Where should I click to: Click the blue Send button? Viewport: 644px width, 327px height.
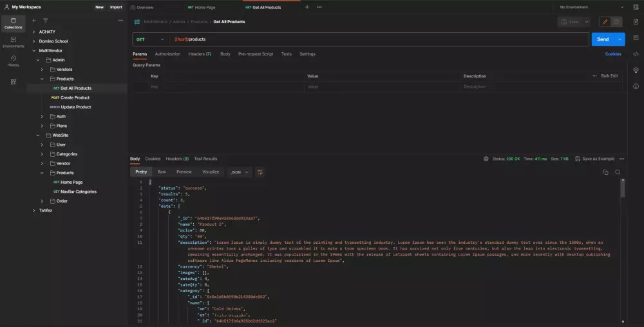[x=602, y=39]
